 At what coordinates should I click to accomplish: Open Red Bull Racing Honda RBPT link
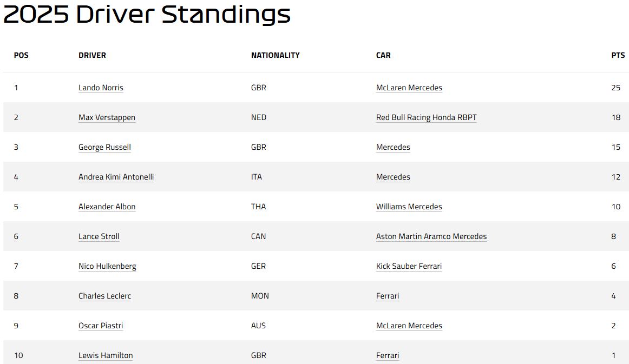coord(426,117)
